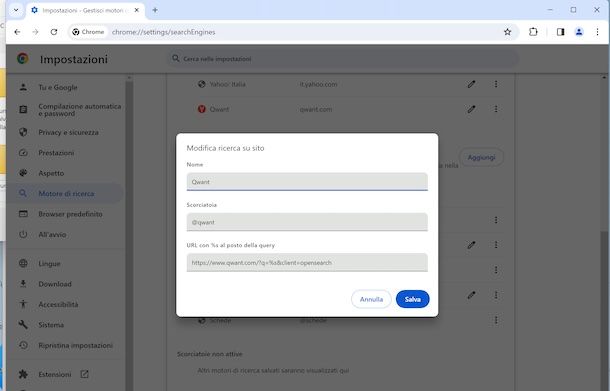Image resolution: width=610 pixels, height=391 pixels.
Task: Click the address bar URL chrome://settings/searchEngines
Action: point(163,32)
